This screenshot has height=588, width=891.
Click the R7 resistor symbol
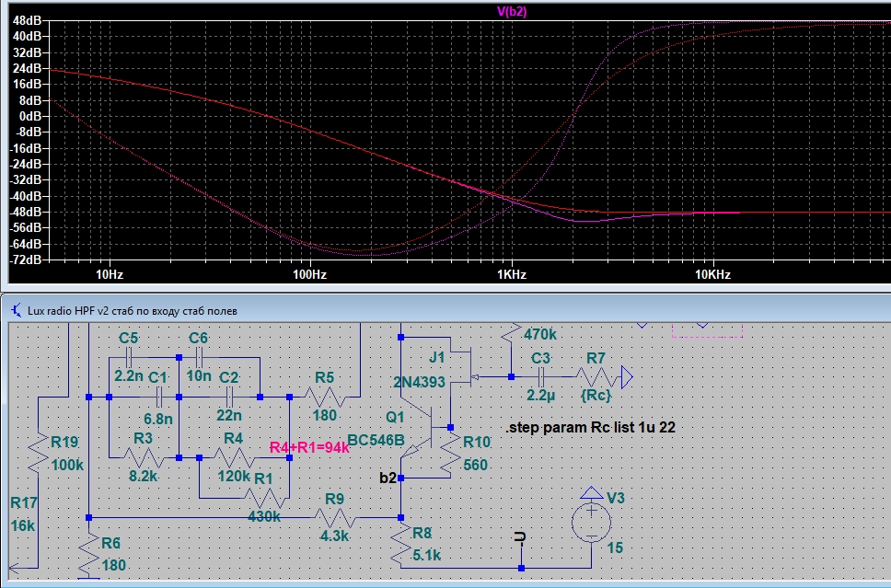pos(596,376)
